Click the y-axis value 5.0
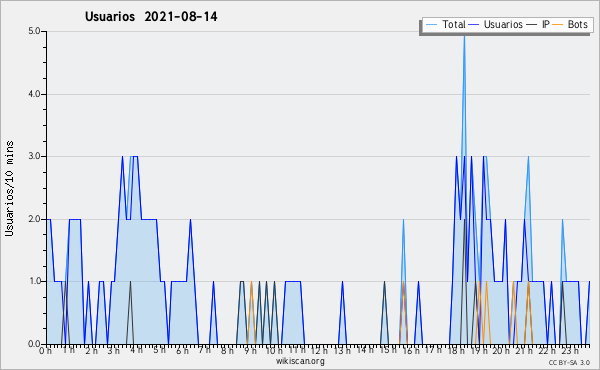Viewport: 600px width, 370px height. pos(34,31)
